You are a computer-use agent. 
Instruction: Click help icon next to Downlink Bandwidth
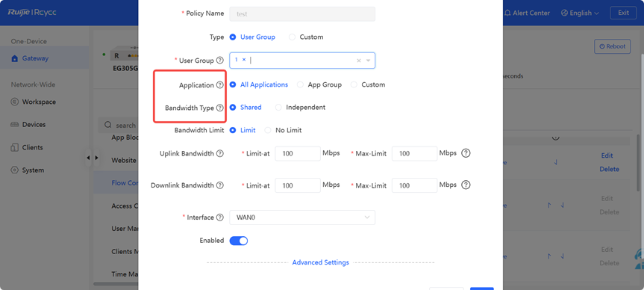click(219, 185)
